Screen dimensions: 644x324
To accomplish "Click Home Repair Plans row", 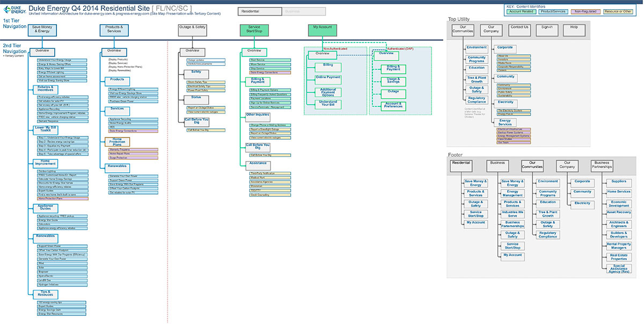I will click(x=133, y=154).
